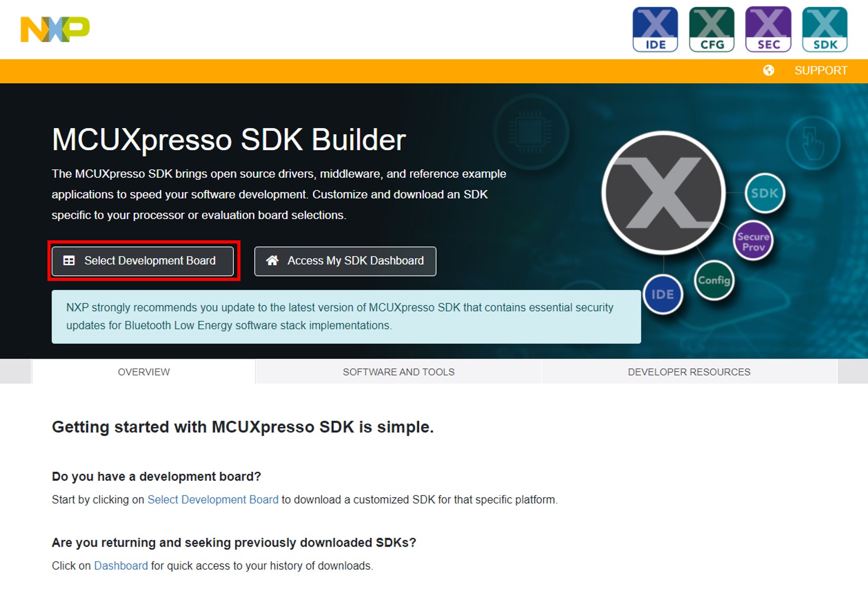Click the IDE circle in the diagram
Image resolution: width=868 pixels, height=593 pixels.
coord(663,294)
